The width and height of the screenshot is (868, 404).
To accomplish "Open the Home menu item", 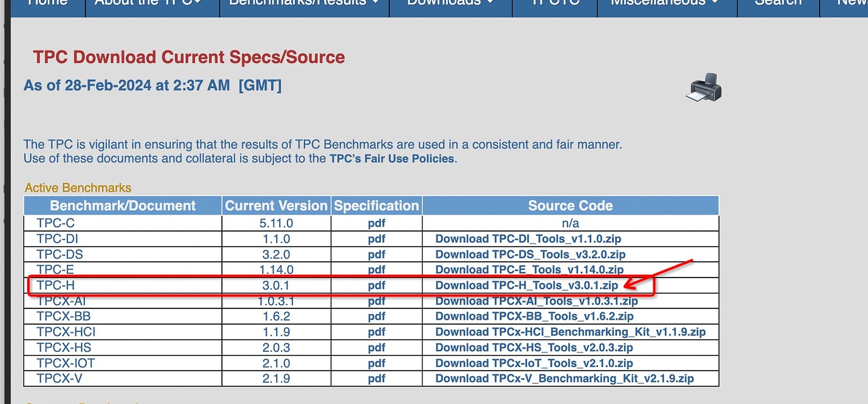I will click(47, 4).
